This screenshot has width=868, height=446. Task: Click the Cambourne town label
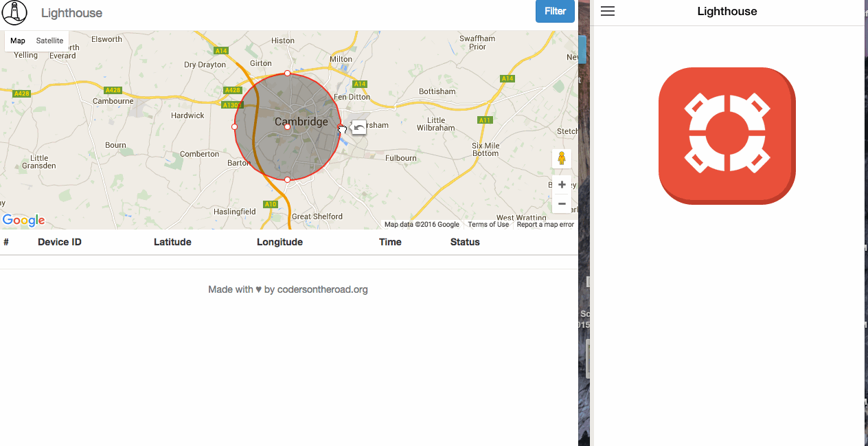point(113,101)
